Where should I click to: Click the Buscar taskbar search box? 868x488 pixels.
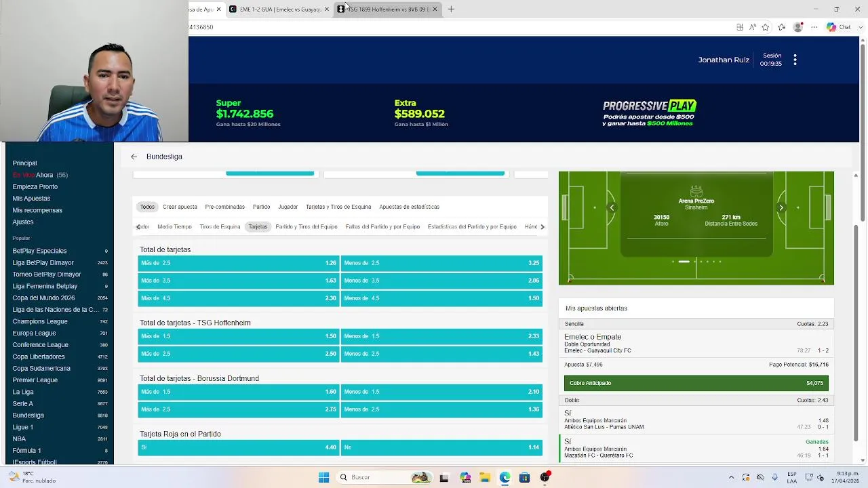(385, 477)
